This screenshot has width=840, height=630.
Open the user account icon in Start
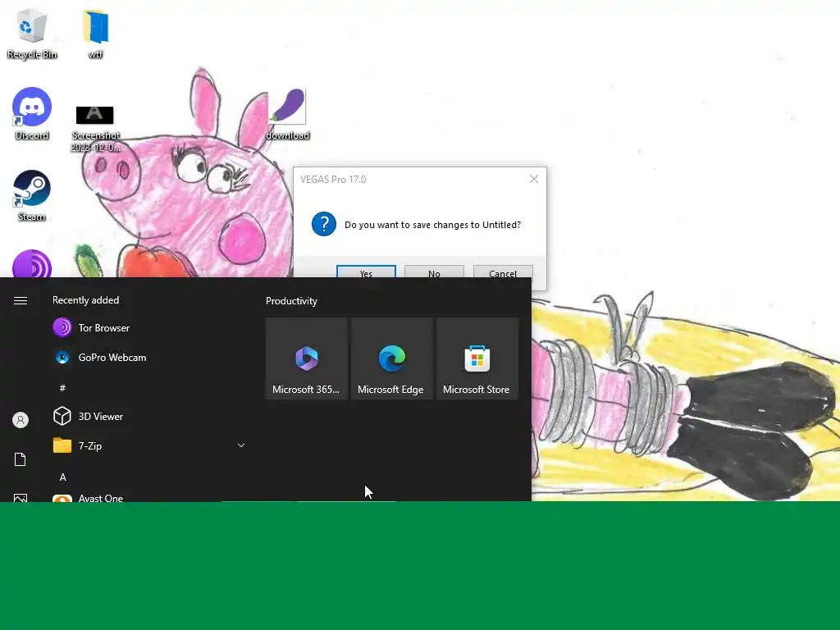tap(21, 420)
